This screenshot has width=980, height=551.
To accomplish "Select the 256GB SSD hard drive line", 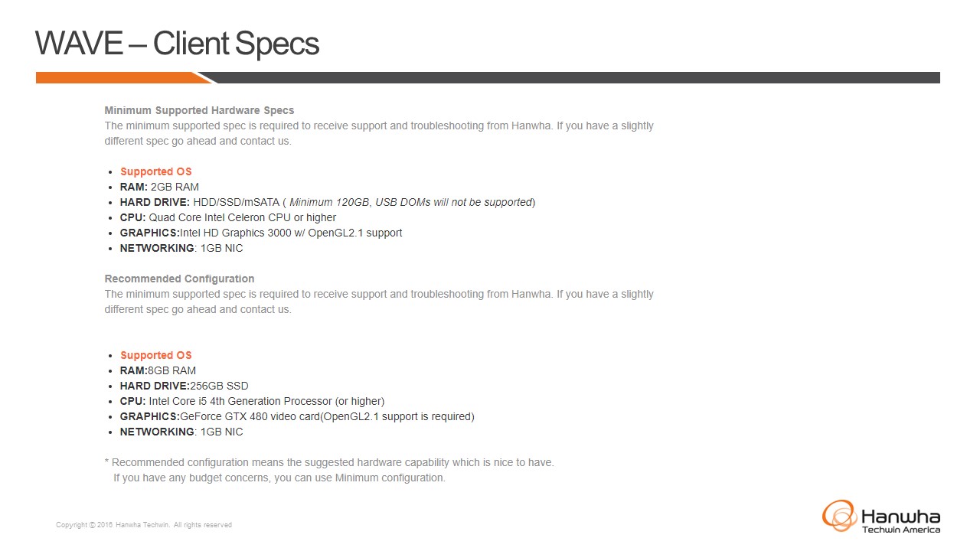I will tap(184, 386).
